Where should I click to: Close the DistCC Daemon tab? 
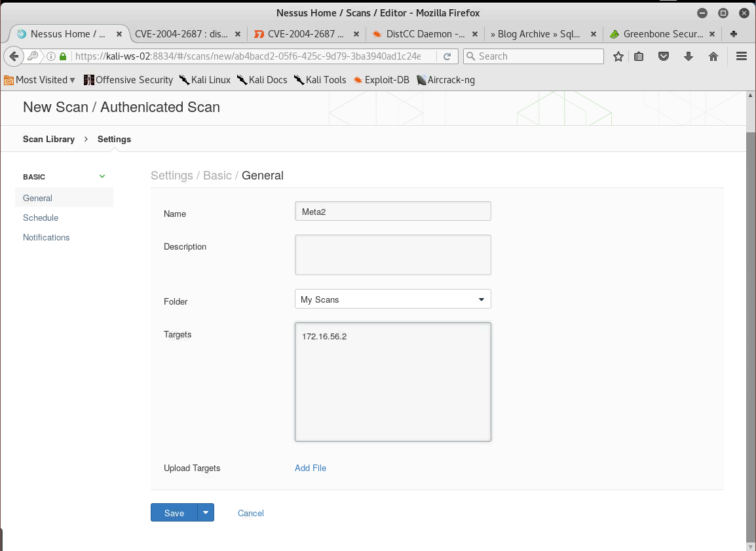pos(475,34)
